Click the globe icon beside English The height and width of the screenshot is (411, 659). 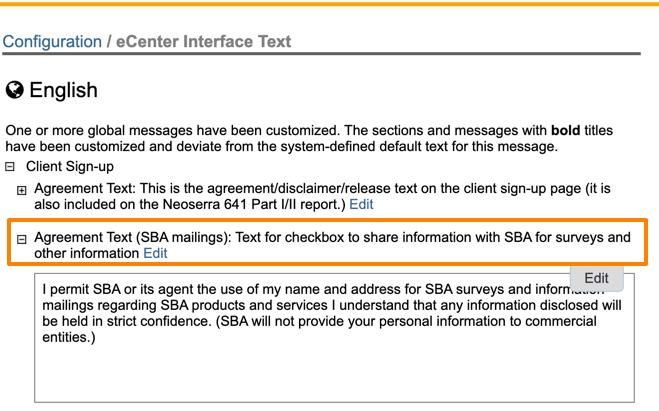15,91
